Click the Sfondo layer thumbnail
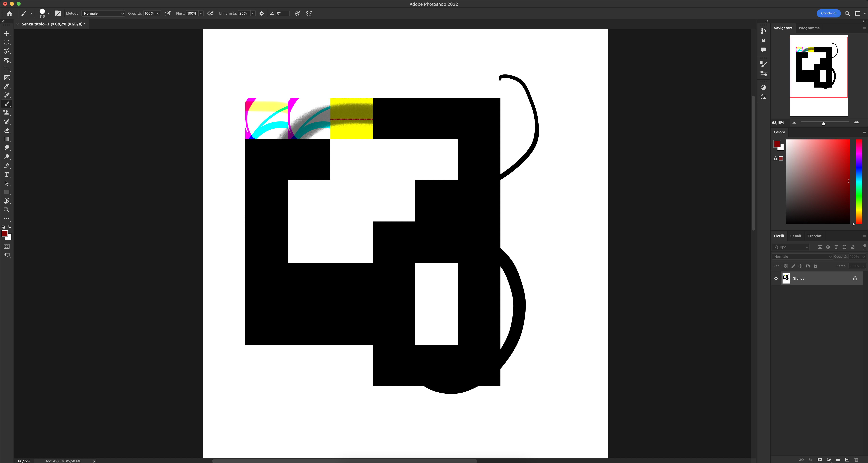 (786, 278)
